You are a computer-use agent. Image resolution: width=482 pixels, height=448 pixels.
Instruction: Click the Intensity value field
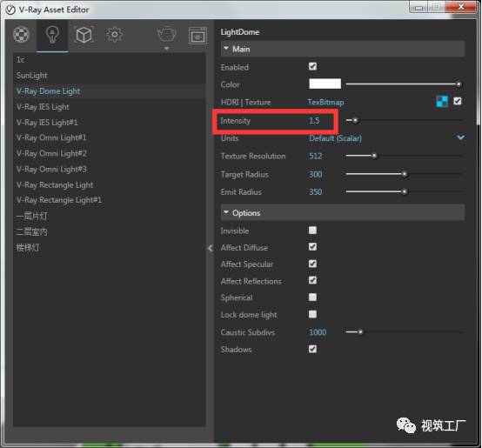coord(314,120)
